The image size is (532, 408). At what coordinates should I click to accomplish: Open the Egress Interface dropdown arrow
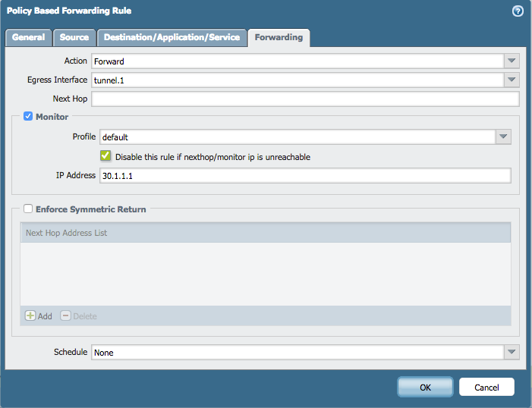pyautogui.click(x=512, y=80)
